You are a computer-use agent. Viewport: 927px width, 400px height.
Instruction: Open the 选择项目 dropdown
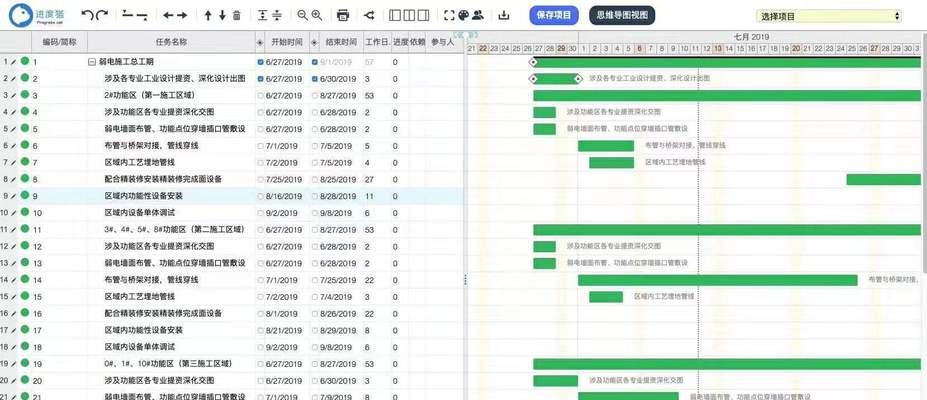(828, 17)
